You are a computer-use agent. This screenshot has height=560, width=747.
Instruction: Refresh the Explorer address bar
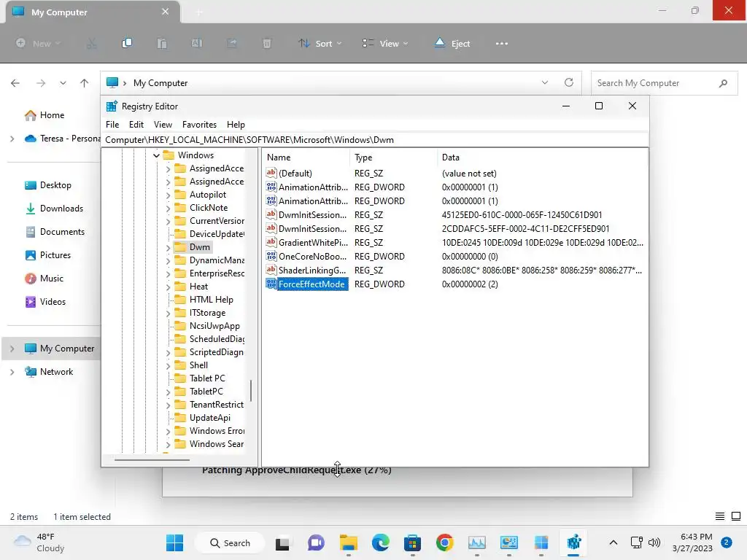(569, 82)
